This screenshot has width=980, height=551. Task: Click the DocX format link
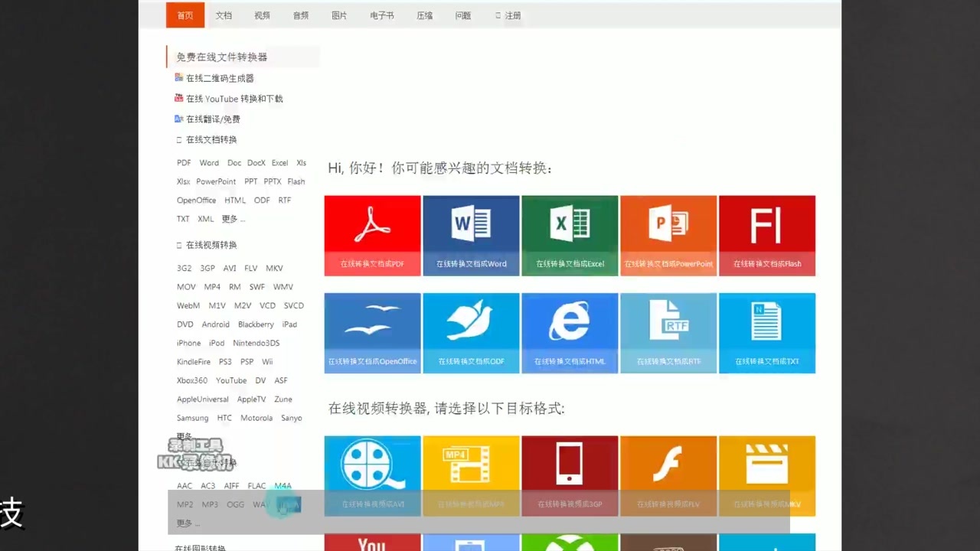point(256,163)
